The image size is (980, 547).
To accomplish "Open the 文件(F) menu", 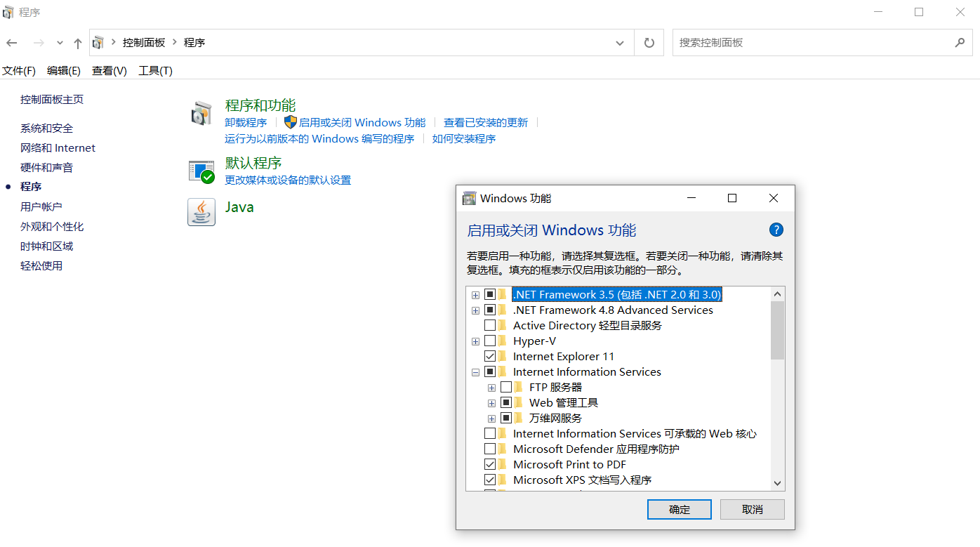I will pyautogui.click(x=19, y=71).
